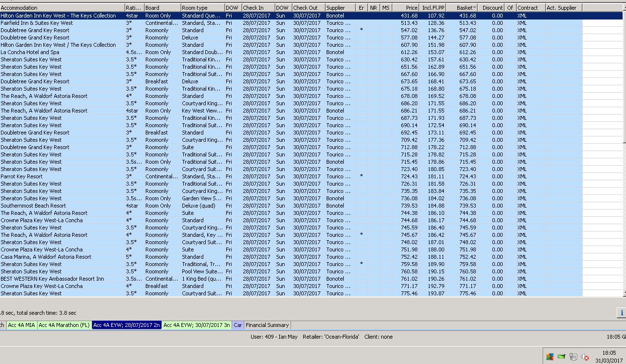The image size is (626, 364).
Task: Select the Acc 4A EYW 28/07/2017 2n tab
Action: coord(126,325)
